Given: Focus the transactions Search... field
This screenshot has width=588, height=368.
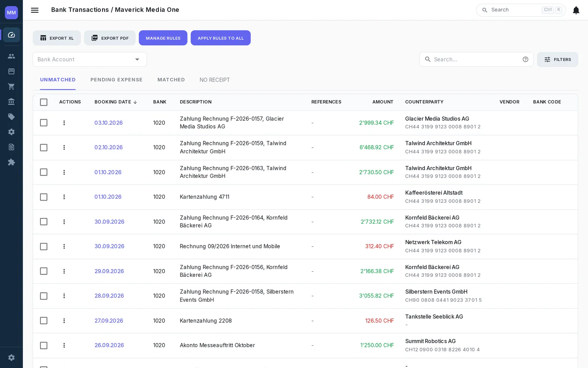Looking at the screenshot, I should tap(476, 59).
